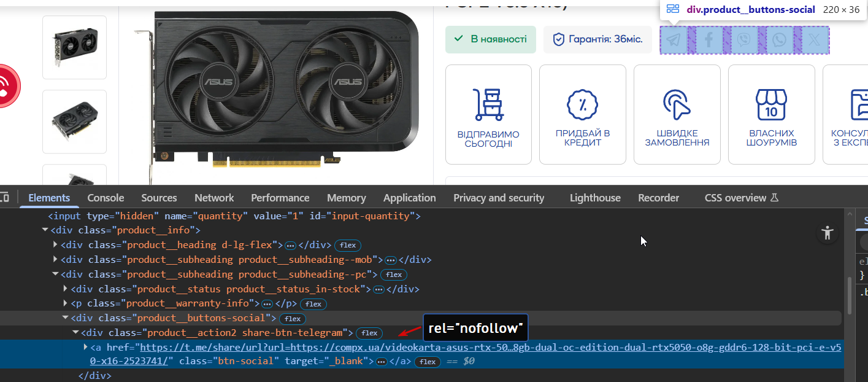Click the ШВИДКЕ ЗАМОВЛЕННЯ label
Screen dimensions: 868x382
tap(677, 138)
